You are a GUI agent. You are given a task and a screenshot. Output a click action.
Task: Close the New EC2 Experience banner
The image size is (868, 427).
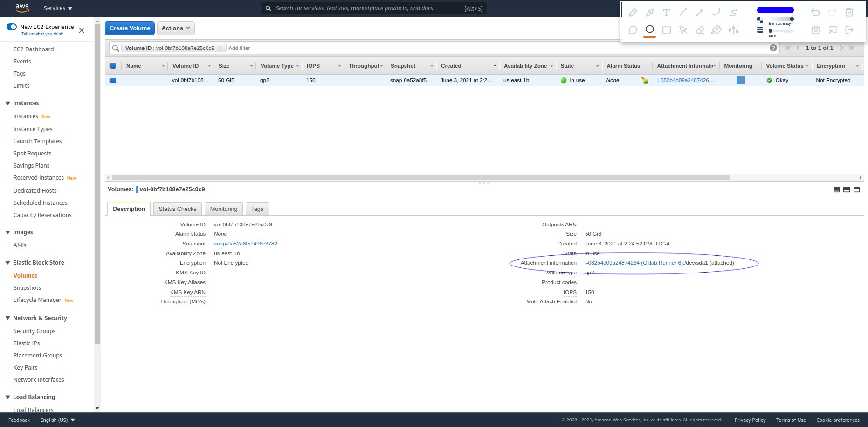click(82, 30)
